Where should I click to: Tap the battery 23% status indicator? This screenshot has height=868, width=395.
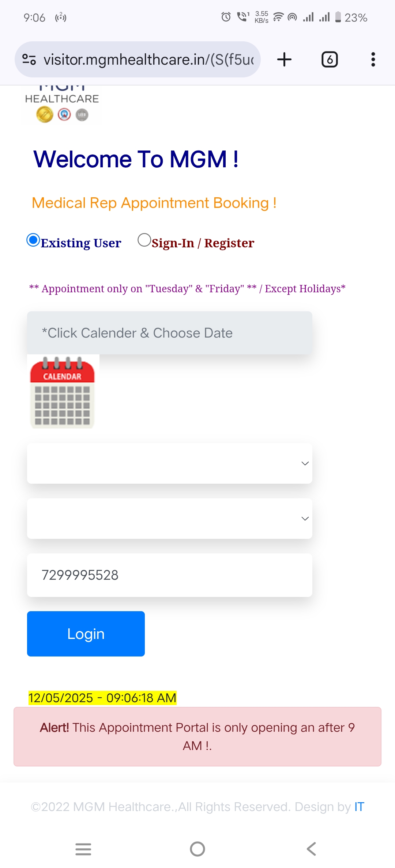pos(351,18)
